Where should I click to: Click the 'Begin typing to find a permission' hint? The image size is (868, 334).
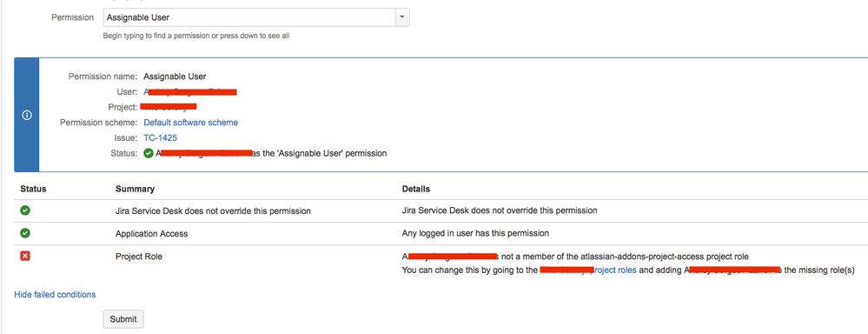[x=196, y=36]
